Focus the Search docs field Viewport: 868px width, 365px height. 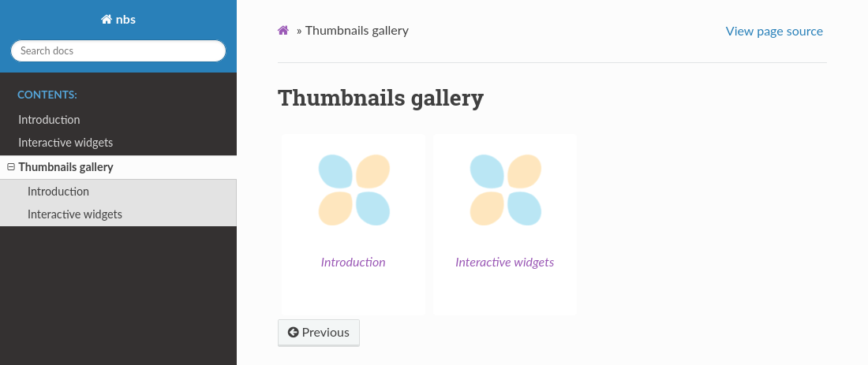click(x=118, y=50)
